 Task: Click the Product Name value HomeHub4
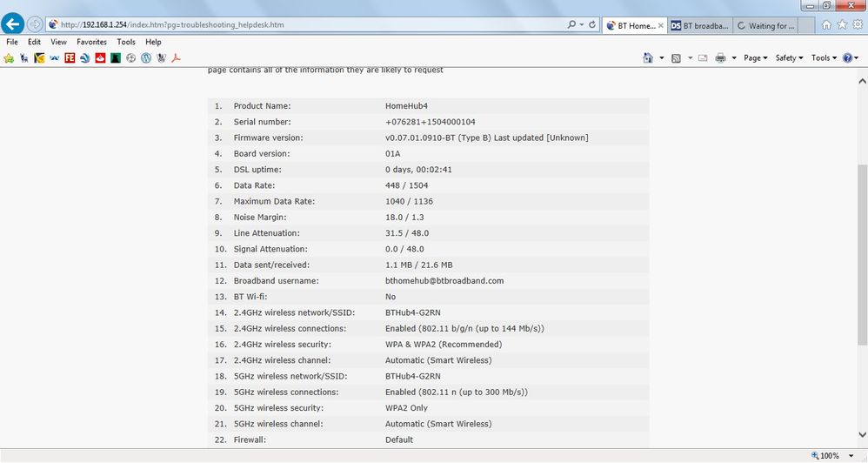pos(406,106)
